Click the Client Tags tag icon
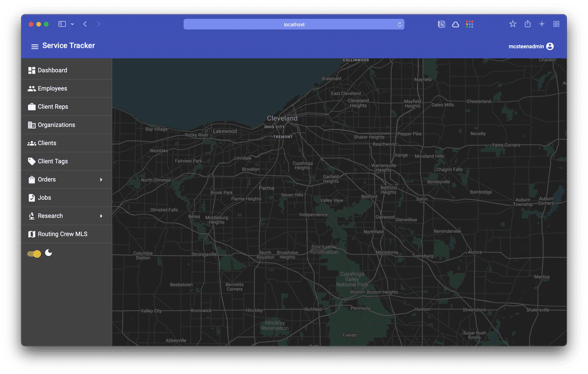588x374 pixels. (32, 161)
